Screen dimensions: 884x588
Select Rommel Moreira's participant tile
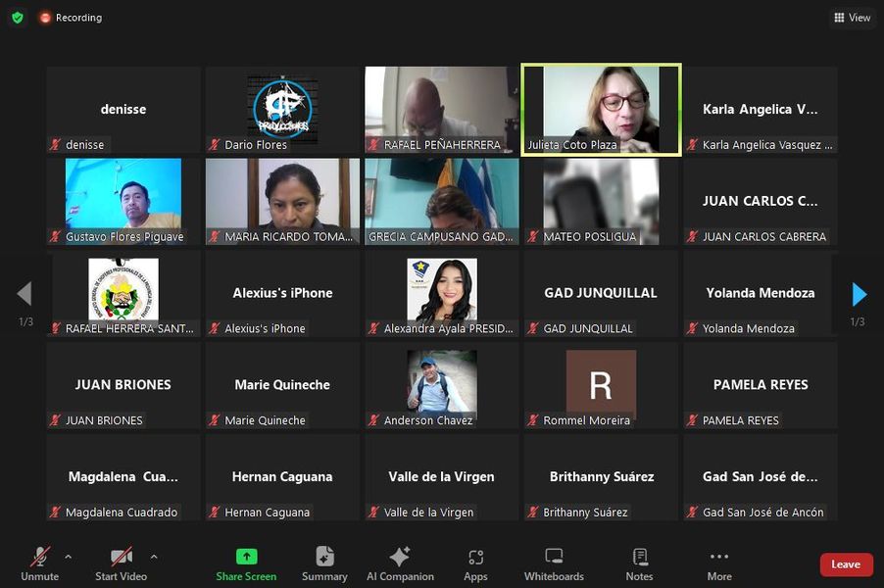601,385
